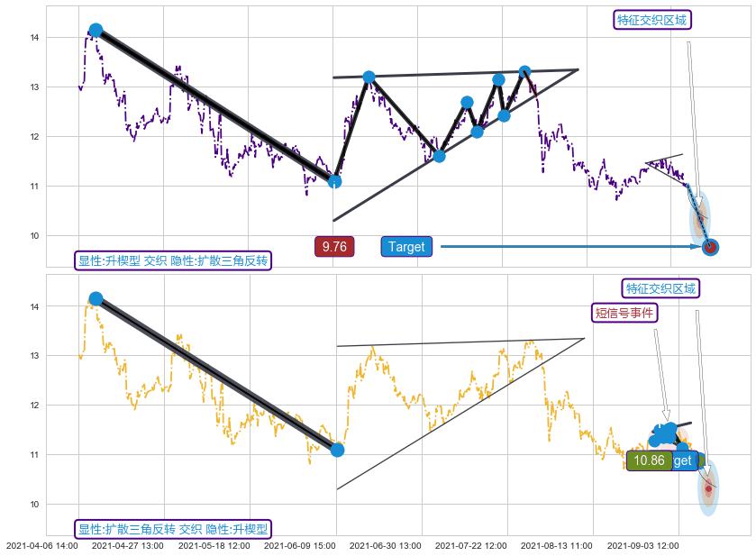Select the bottom chart's peak marker near 14
756x556 pixels.
[96, 298]
